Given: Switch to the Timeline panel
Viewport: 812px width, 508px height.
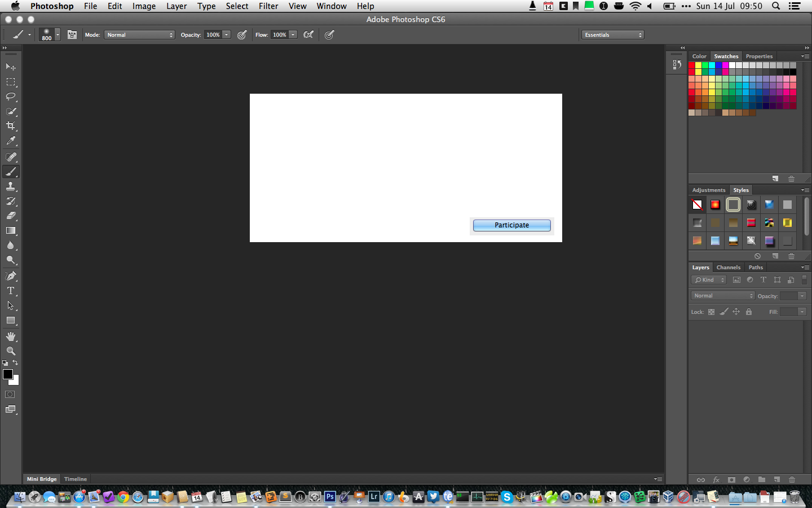Looking at the screenshot, I should click(x=76, y=479).
